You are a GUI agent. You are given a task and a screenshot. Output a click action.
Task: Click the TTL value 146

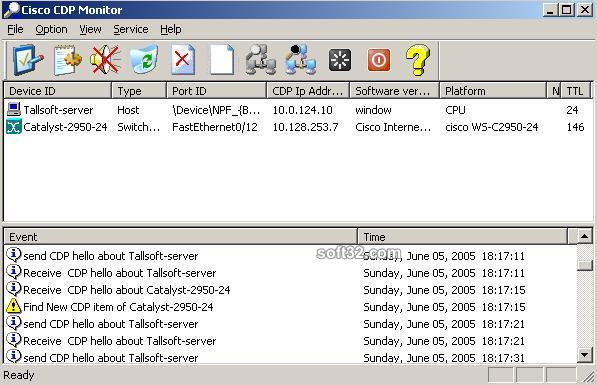point(575,127)
